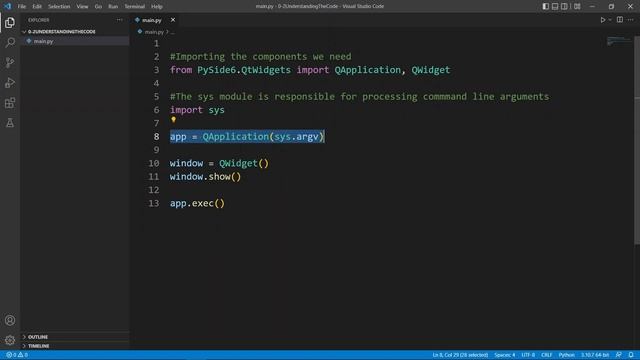Click the VS Code logo in the title bar

7,6
